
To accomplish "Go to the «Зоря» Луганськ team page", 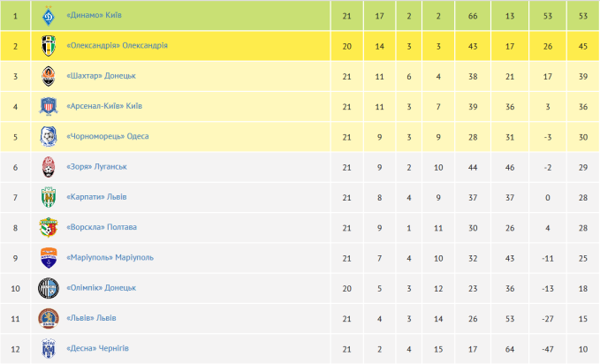I will click(97, 167).
